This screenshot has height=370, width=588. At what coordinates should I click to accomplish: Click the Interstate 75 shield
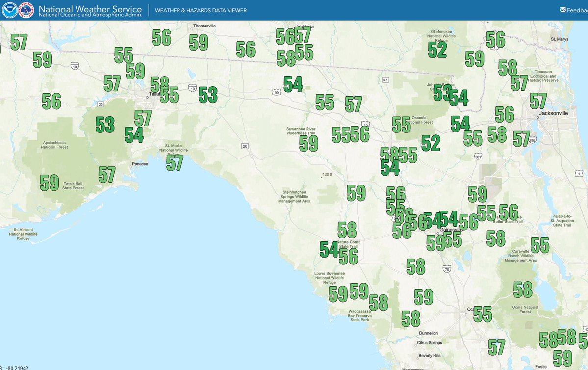tap(447, 269)
